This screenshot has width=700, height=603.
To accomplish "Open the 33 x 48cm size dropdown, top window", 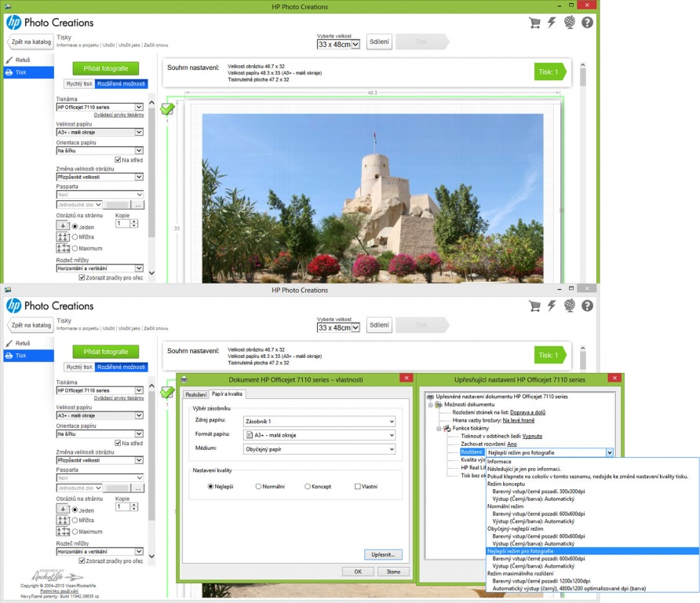I will [338, 44].
